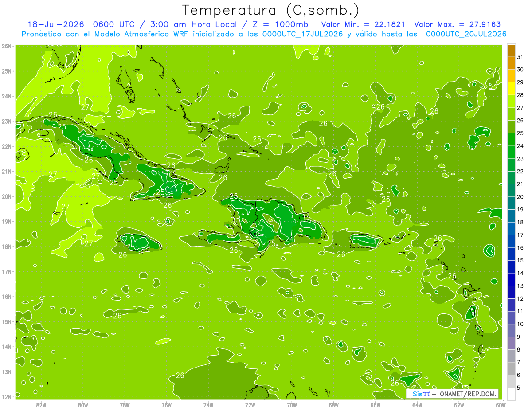The height and width of the screenshot is (411, 532).
Task: Pick the colorbar segment between 26 and 27
Action: point(511,114)
